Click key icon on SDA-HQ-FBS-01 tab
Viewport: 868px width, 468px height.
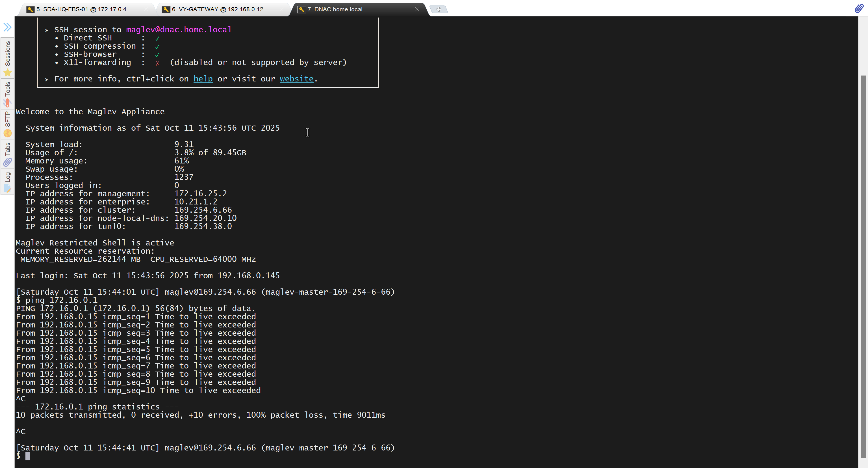30,9
